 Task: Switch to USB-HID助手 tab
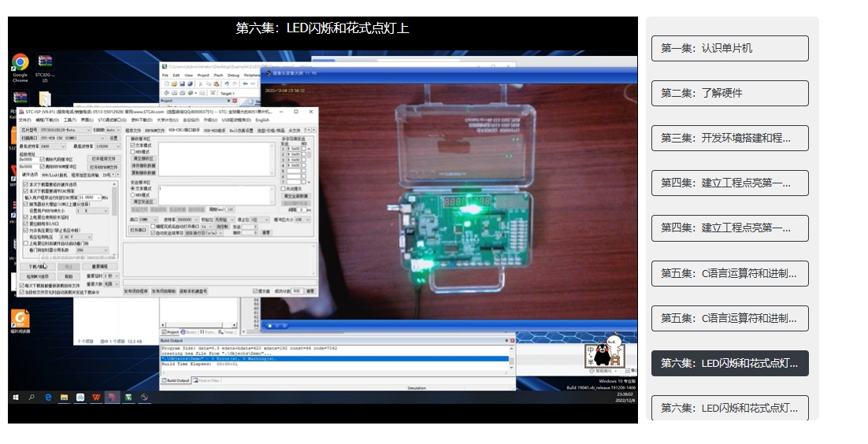click(x=215, y=131)
